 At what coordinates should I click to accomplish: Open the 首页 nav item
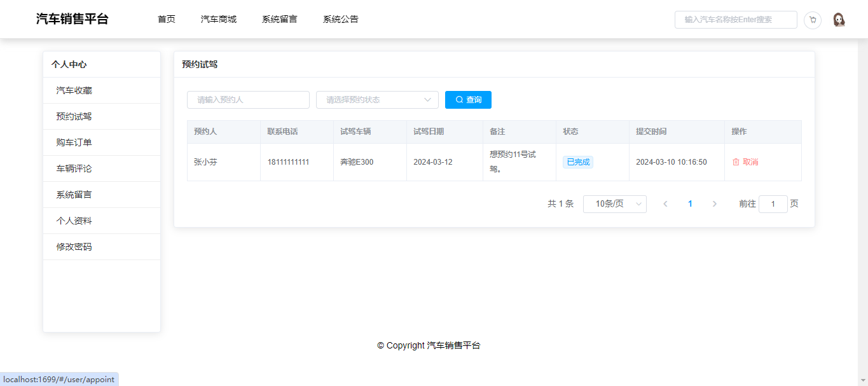click(x=167, y=19)
